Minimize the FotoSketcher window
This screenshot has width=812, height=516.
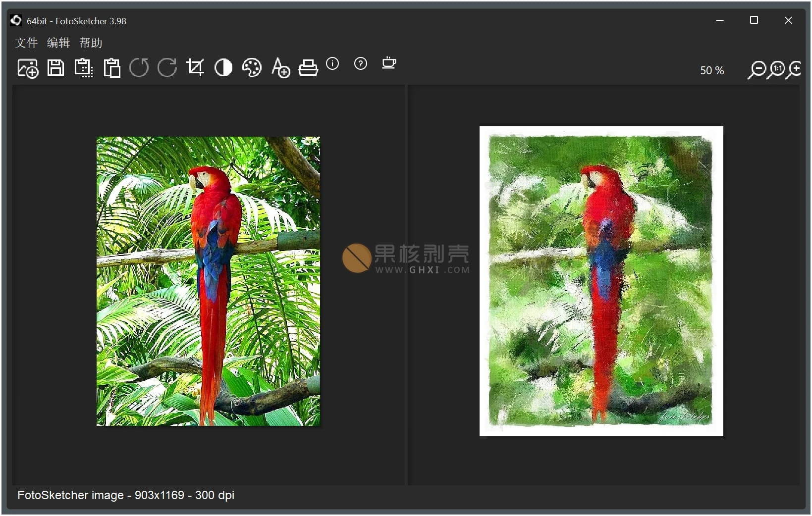[720, 20]
